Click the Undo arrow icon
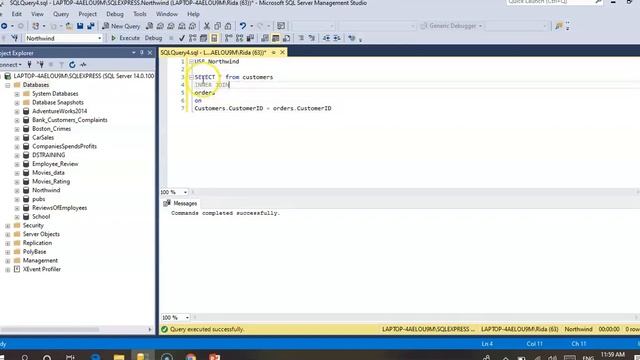The height and width of the screenshot is (360, 640). [243, 26]
